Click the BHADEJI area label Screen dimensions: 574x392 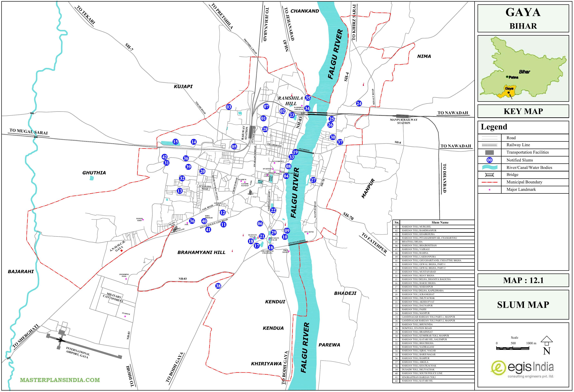coord(345,293)
